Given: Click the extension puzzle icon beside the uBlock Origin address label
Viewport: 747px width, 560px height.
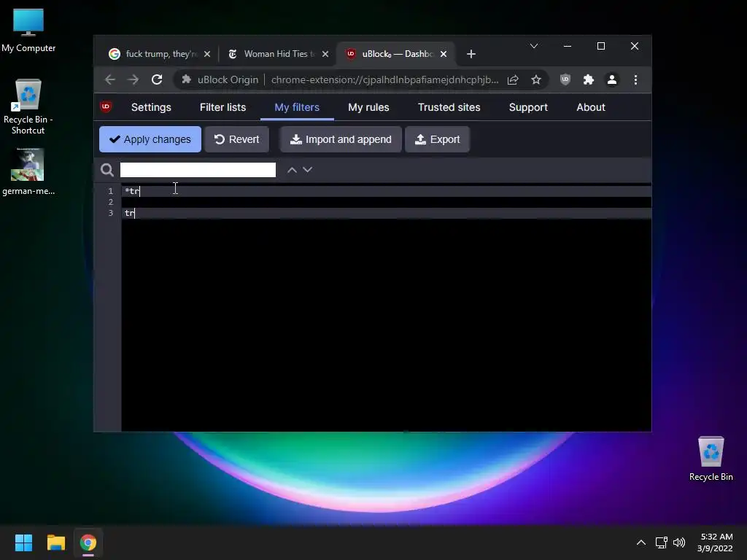Looking at the screenshot, I should (187, 79).
